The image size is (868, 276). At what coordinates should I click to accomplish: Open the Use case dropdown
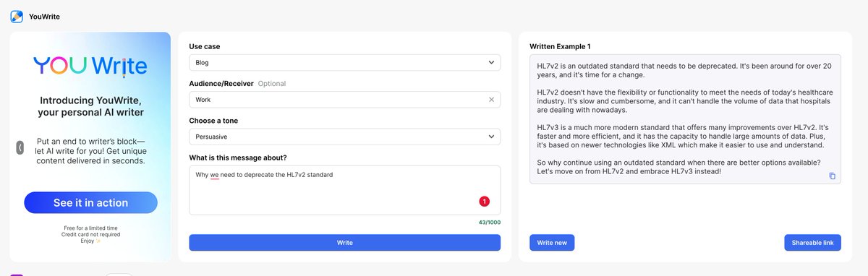tap(344, 63)
